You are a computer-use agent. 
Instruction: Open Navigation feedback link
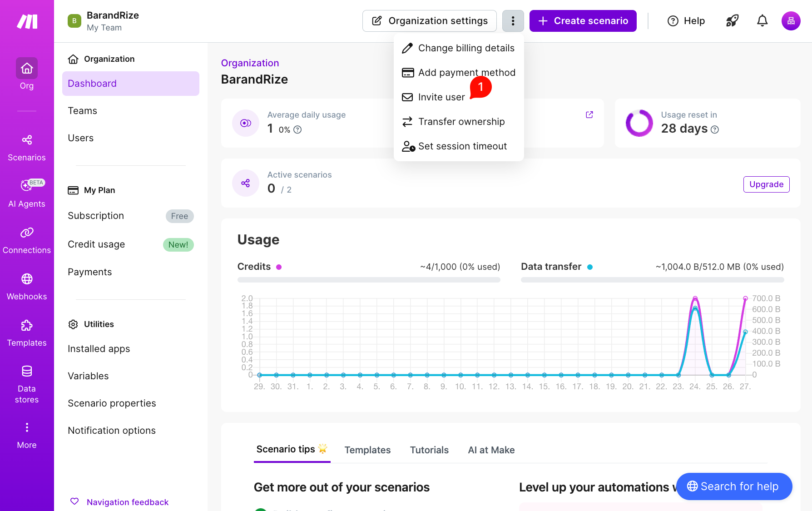(x=127, y=502)
